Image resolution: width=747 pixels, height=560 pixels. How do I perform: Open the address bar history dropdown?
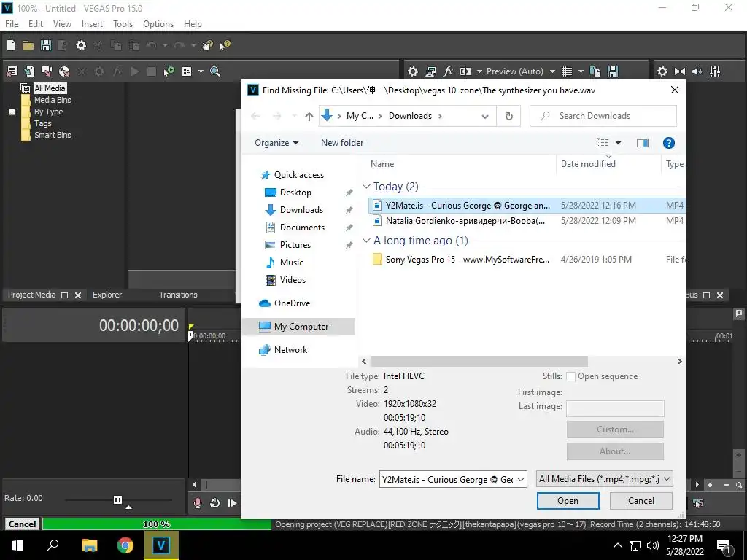click(485, 116)
